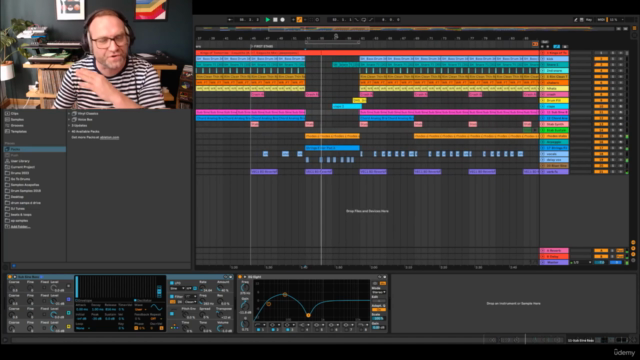This screenshot has width=640, height=360.
Task: Select the Master track header
Action: 554,262
